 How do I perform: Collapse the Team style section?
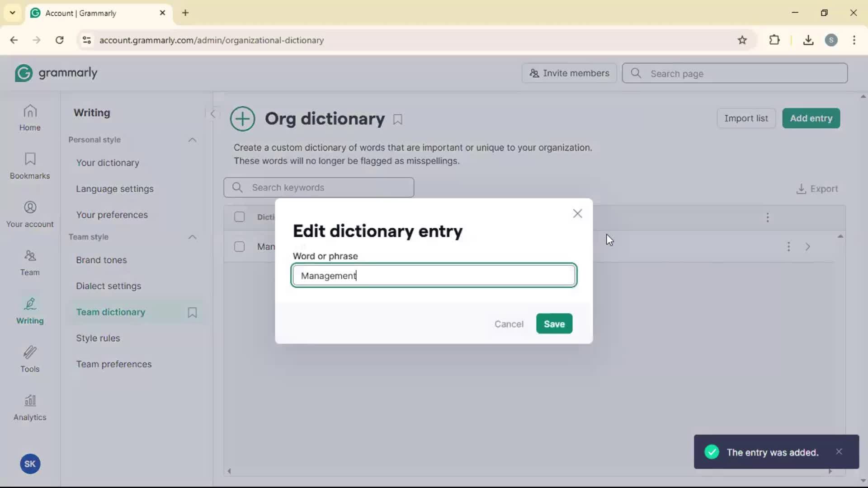(192, 237)
